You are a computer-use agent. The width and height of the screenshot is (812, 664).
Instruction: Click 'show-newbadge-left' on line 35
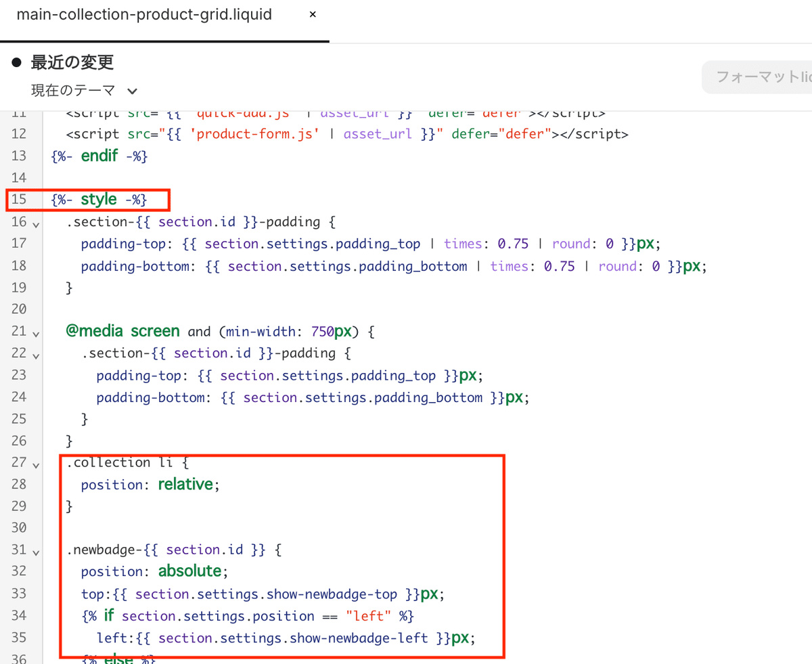(359, 638)
